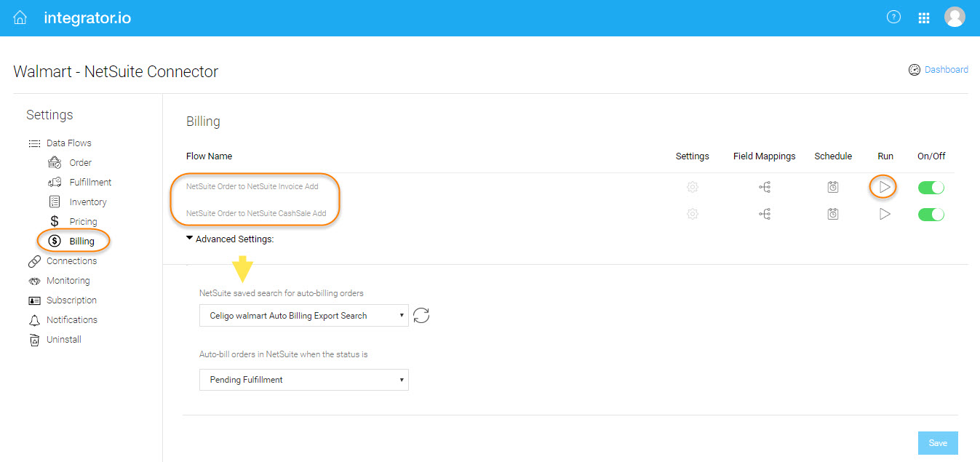This screenshot has width=980, height=462.
Task: Open schedule for CashSale Add flow
Action: coord(833,214)
